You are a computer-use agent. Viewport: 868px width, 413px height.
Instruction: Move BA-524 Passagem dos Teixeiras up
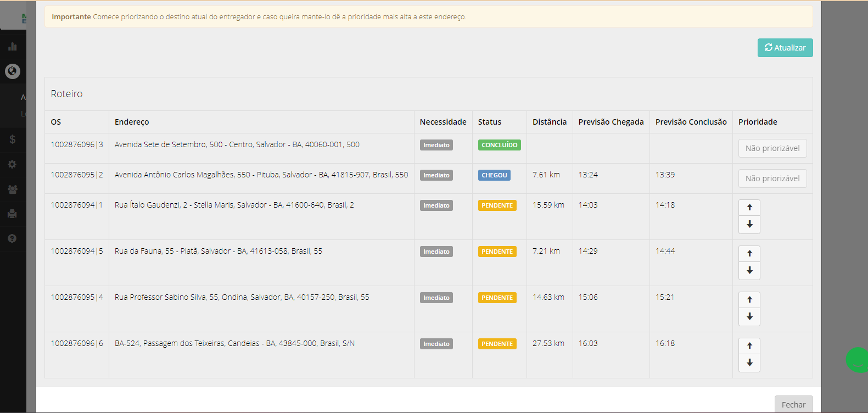pyautogui.click(x=749, y=346)
